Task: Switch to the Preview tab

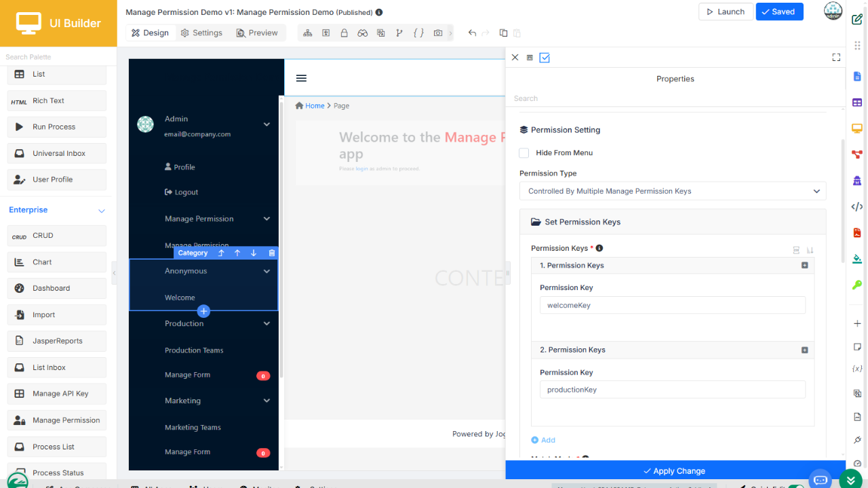Action: (x=257, y=33)
